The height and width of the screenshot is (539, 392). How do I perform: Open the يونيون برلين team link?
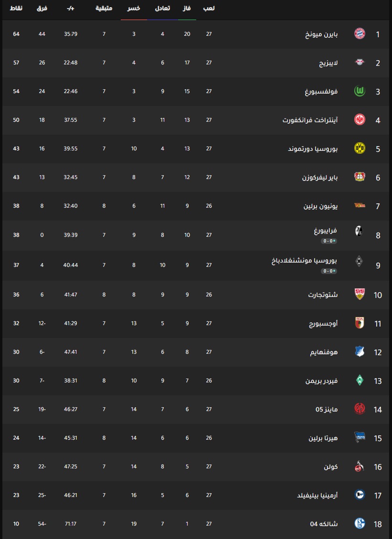(320, 206)
